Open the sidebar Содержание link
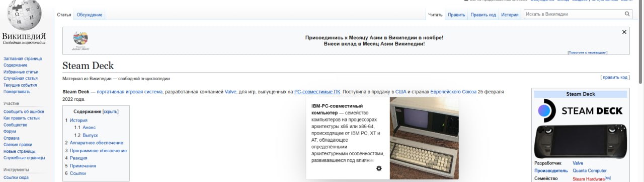The width and height of the screenshot is (644, 182). tap(16, 65)
